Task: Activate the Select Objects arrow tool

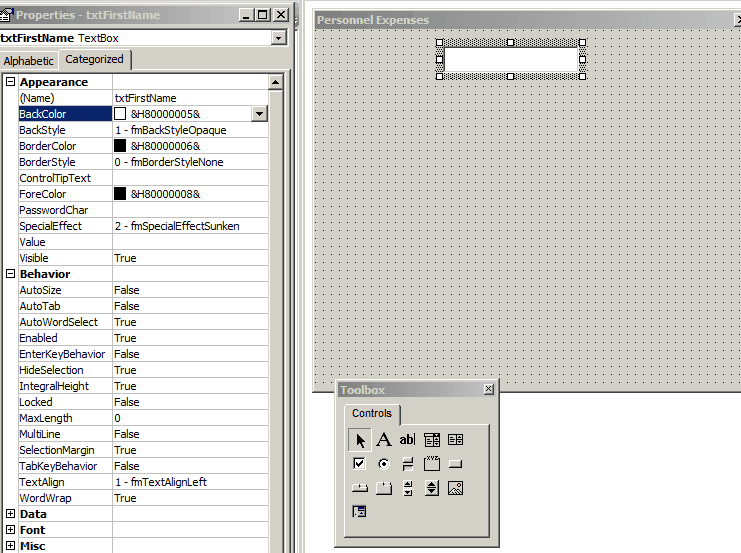Action: pos(360,440)
